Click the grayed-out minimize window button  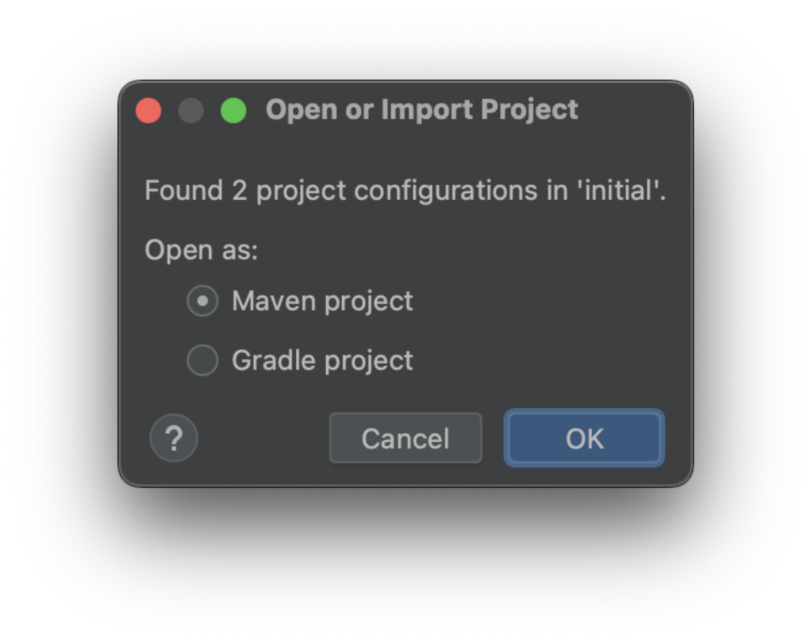pos(191,110)
